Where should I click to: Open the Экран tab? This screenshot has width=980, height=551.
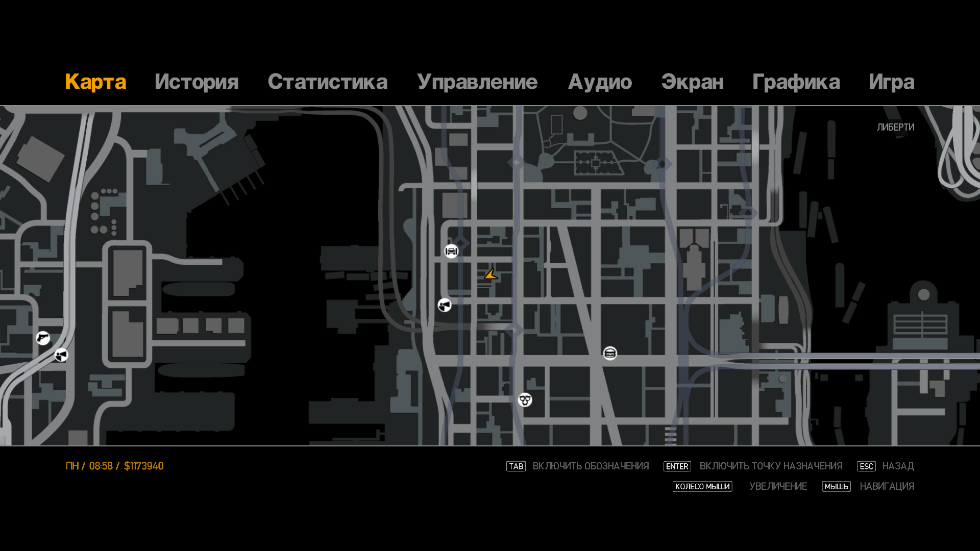click(692, 82)
